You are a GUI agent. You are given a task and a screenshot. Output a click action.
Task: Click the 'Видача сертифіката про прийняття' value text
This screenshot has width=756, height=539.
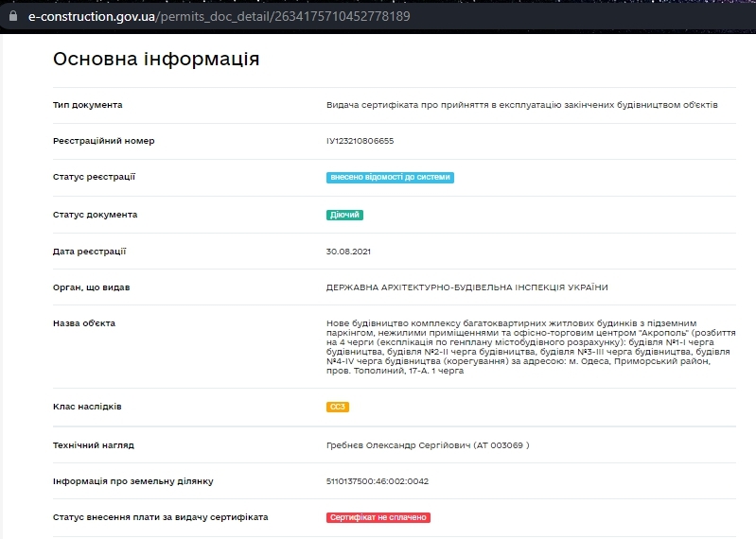pos(521,105)
